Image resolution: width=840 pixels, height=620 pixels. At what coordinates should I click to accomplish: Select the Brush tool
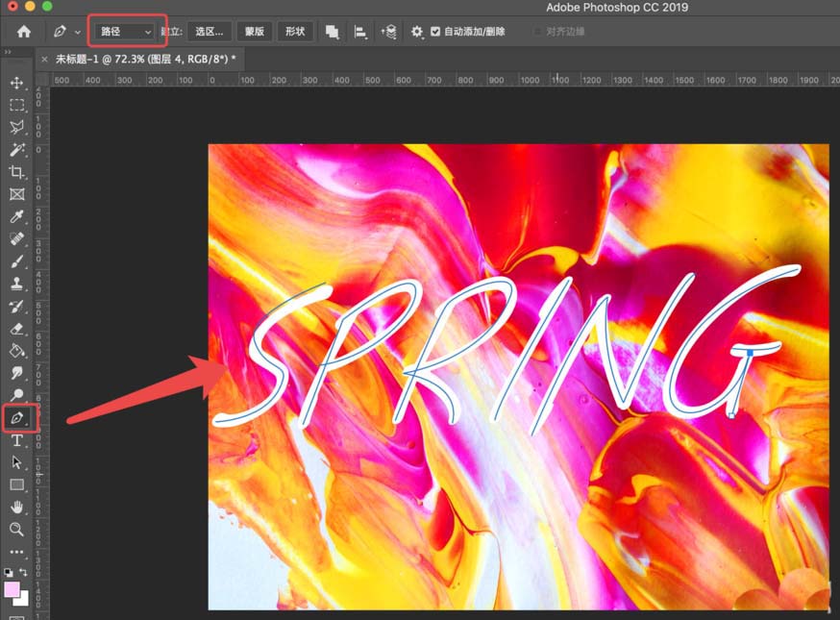16,260
